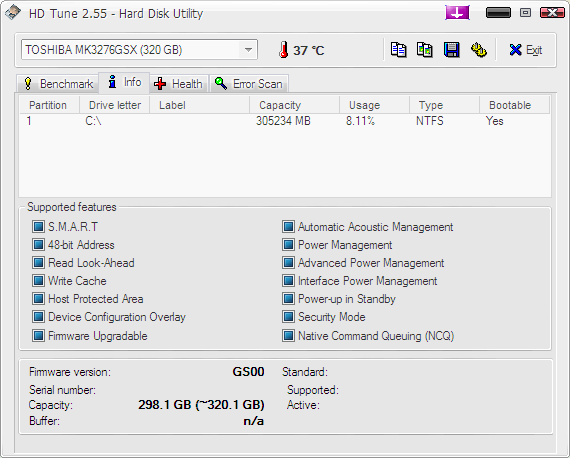The width and height of the screenshot is (570, 458).
Task: Click the NTFS type cell
Action: [430, 121]
